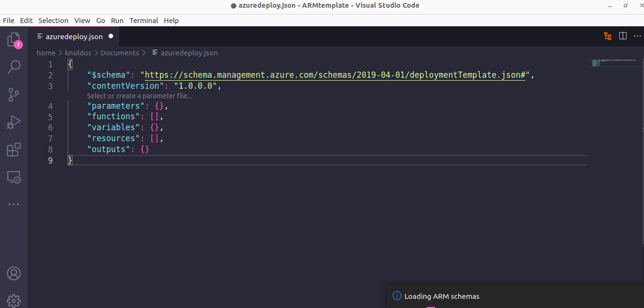Click the "$schema" key text
The image size is (644, 308).
(109, 75)
